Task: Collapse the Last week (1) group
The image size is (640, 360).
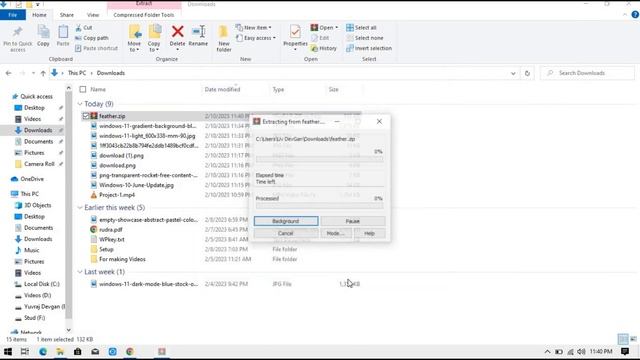Action: [80, 272]
